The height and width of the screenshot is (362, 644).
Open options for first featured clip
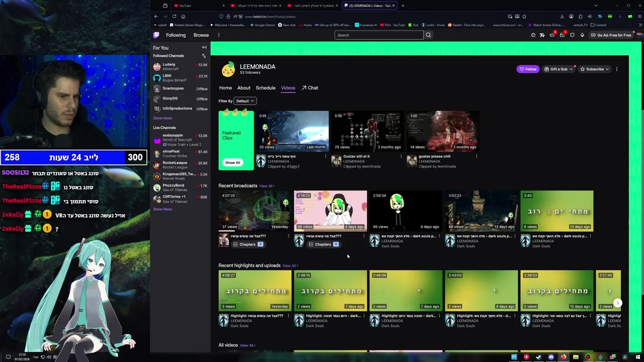326,156
